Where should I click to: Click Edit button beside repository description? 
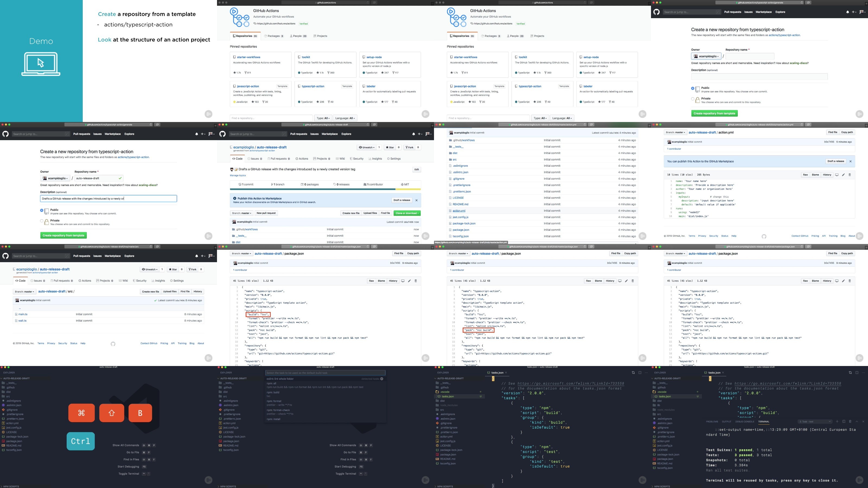click(416, 169)
